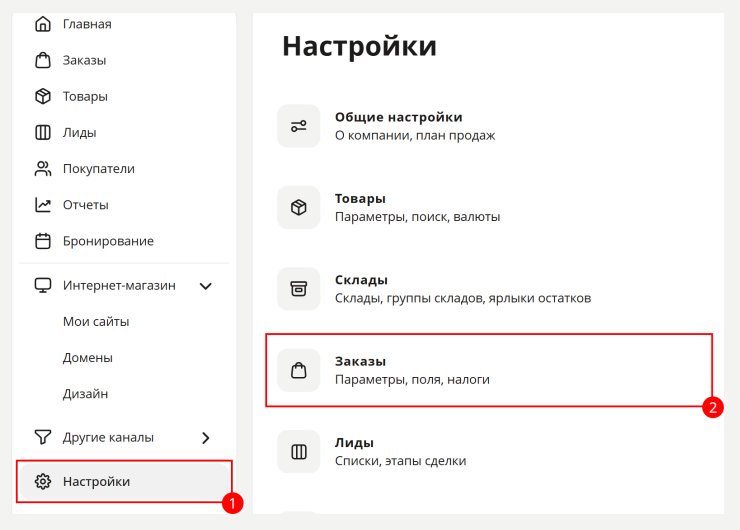The height and width of the screenshot is (530, 740).
Task: Click the sliders icon of Общие настройки
Action: pos(299,126)
